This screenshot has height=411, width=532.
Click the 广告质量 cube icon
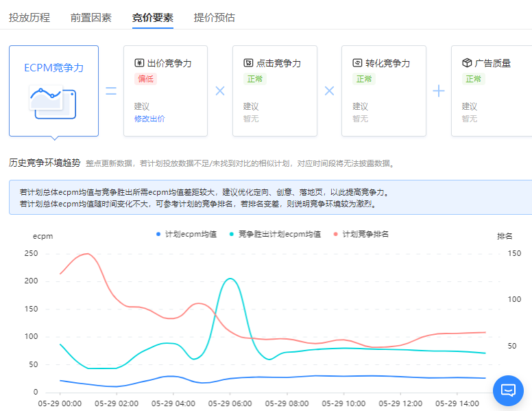(x=467, y=63)
